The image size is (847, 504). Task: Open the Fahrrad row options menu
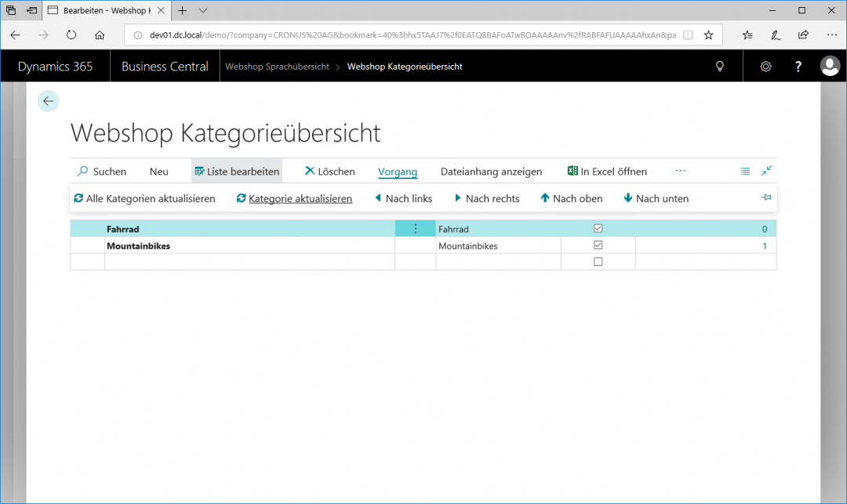tap(416, 229)
